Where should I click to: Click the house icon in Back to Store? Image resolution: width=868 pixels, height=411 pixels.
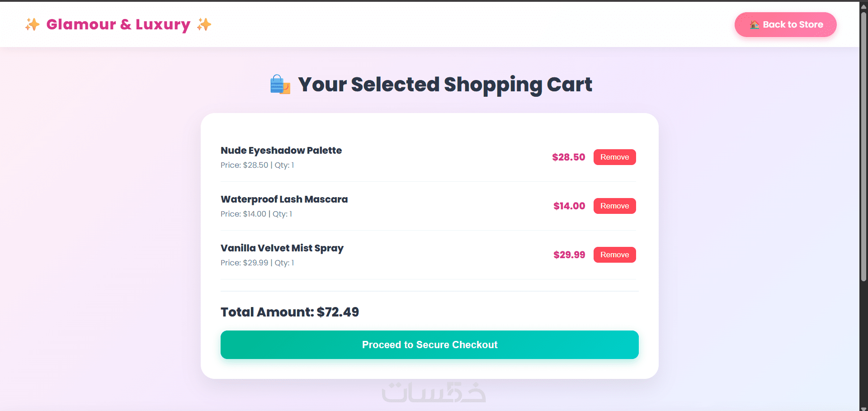755,24
